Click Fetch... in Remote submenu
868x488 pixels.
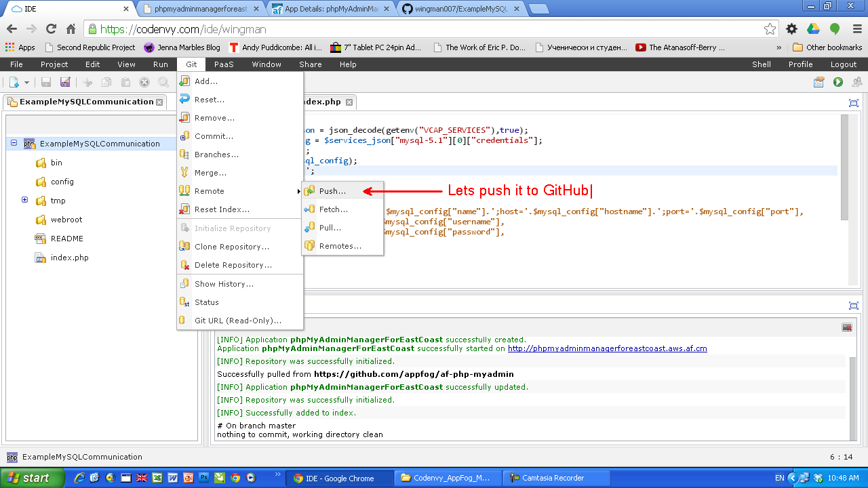[342, 209]
